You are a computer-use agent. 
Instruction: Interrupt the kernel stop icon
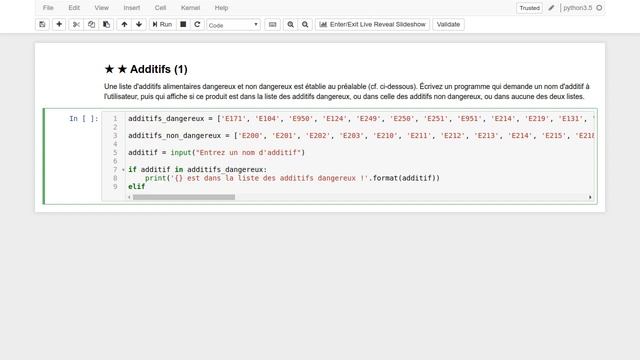[x=183, y=24]
